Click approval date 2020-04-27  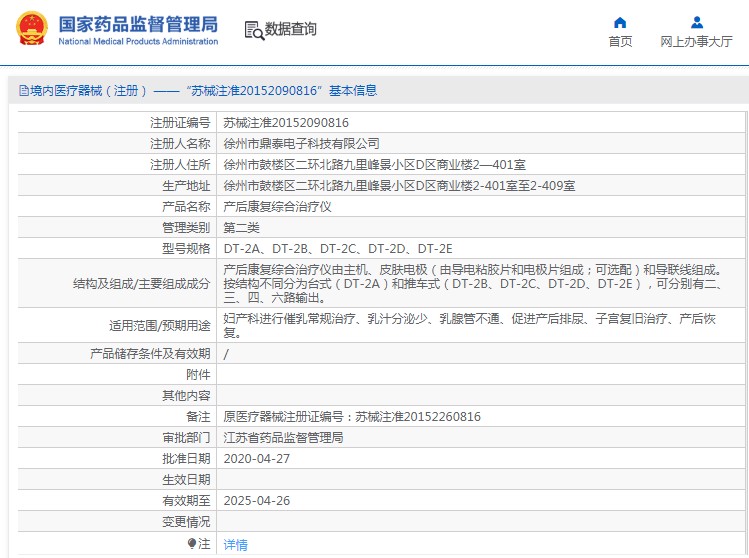[257, 459]
